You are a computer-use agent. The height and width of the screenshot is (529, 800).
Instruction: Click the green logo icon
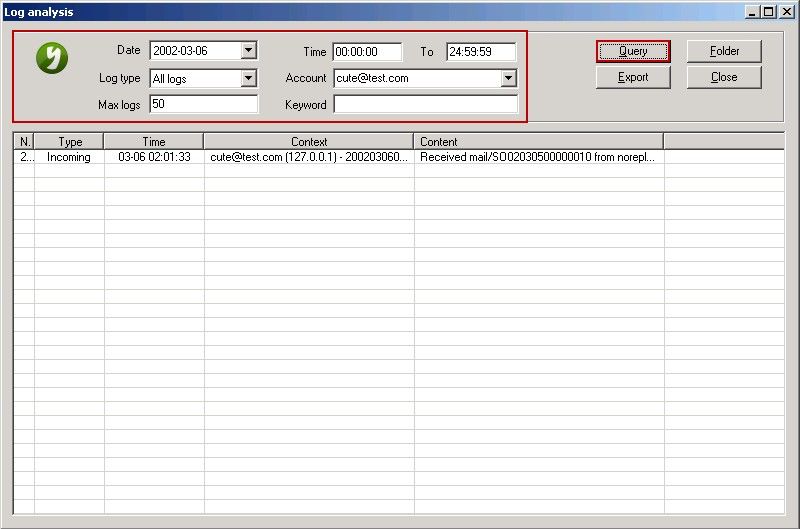pyautogui.click(x=51, y=59)
